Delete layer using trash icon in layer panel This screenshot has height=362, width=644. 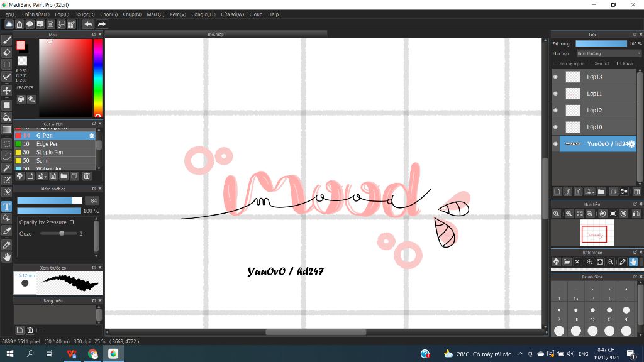636,192
